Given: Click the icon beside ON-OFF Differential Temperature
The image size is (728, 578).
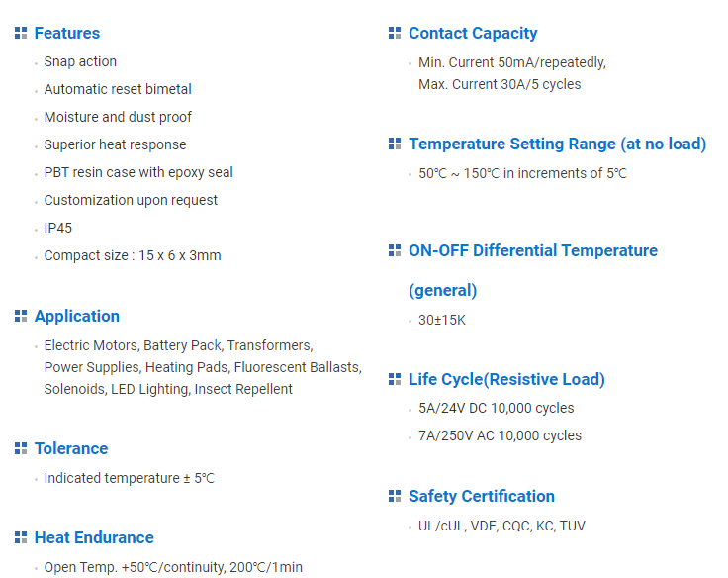Looking at the screenshot, I should [x=395, y=250].
